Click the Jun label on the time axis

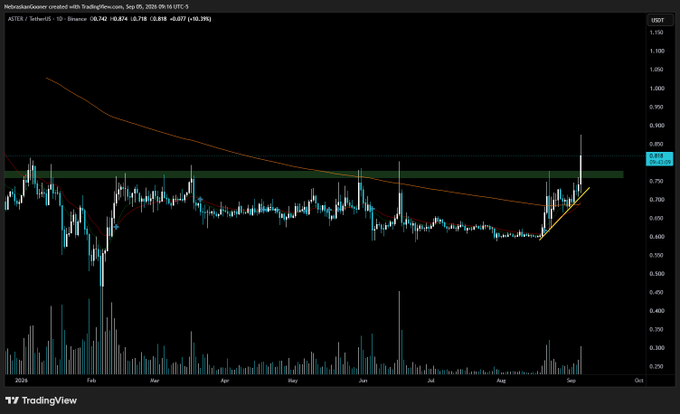pyautogui.click(x=363, y=381)
